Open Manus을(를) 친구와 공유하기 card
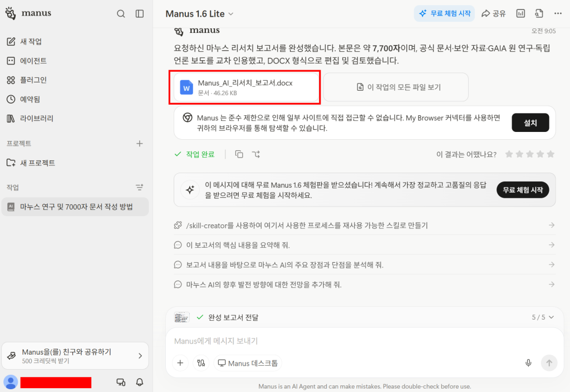Viewport: 570px width, 392px height. click(x=76, y=356)
